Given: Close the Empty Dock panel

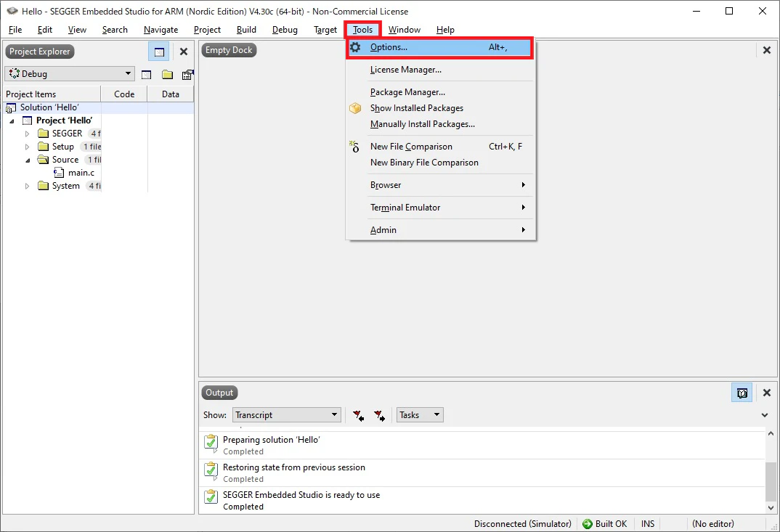Looking at the screenshot, I should click(x=767, y=50).
